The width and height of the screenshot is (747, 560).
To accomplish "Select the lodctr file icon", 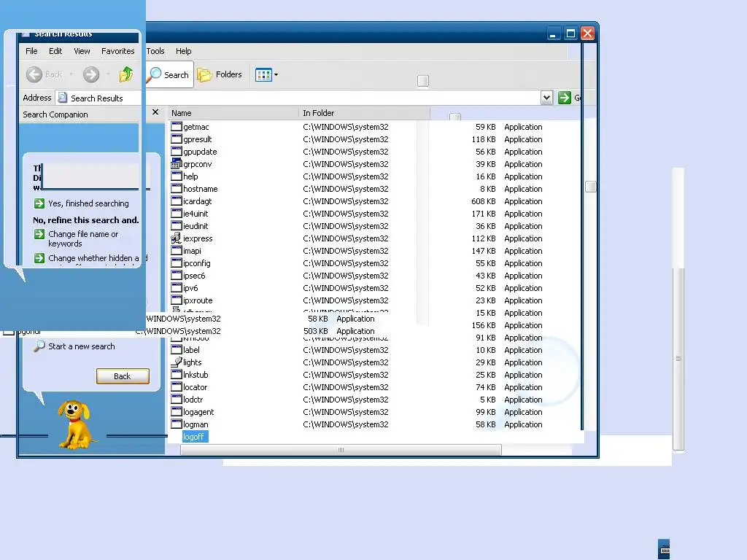I will [x=177, y=399].
